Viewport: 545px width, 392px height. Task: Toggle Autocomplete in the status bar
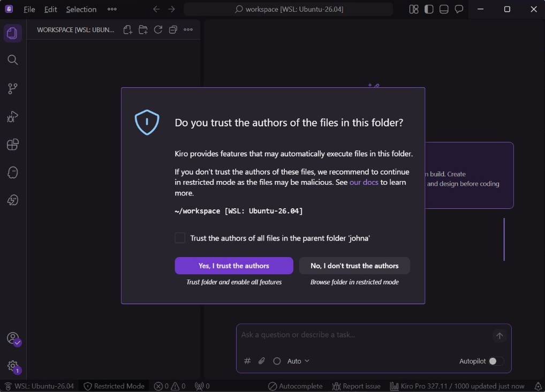[295, 386]
